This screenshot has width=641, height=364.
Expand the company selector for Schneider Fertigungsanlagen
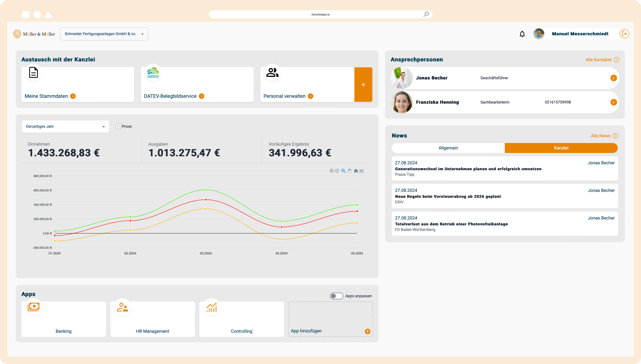tap(143, 33)
